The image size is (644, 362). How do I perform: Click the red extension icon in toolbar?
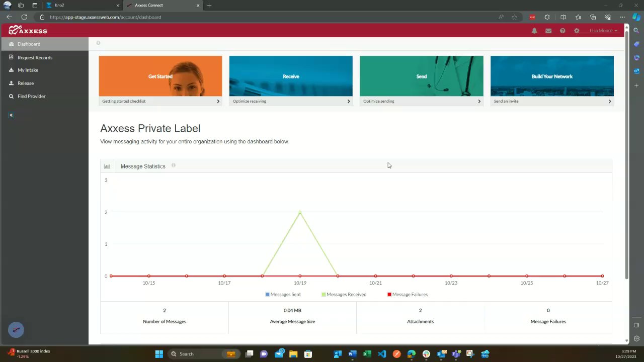pos(532,17)
